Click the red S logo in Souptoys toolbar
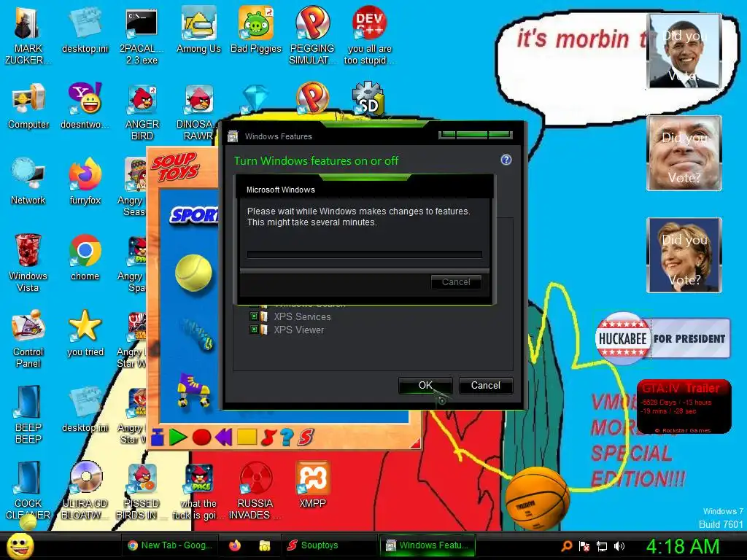The image size is (747, 560). click(x=306, y=437)
